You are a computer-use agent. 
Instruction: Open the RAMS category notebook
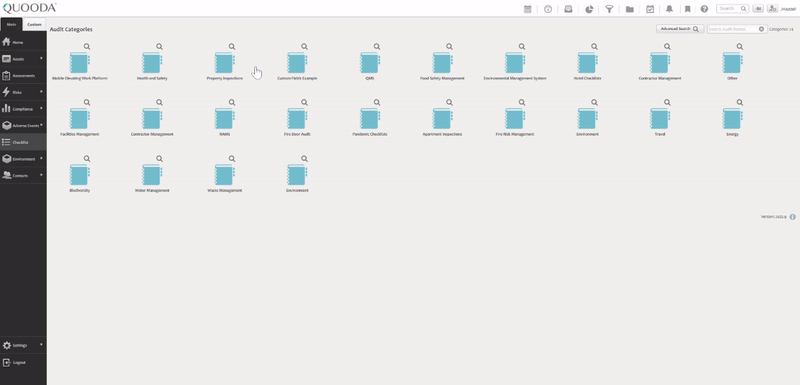tap(224, 119)
